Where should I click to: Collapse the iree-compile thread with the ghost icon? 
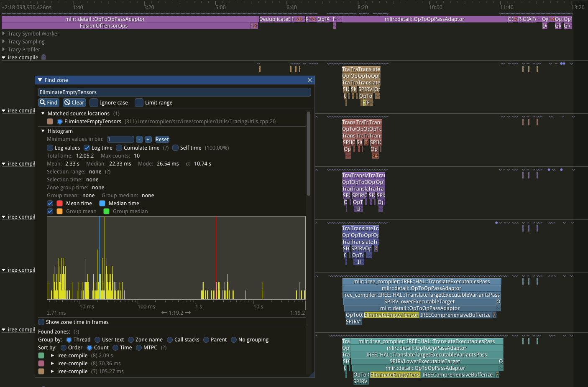(4, 58)
